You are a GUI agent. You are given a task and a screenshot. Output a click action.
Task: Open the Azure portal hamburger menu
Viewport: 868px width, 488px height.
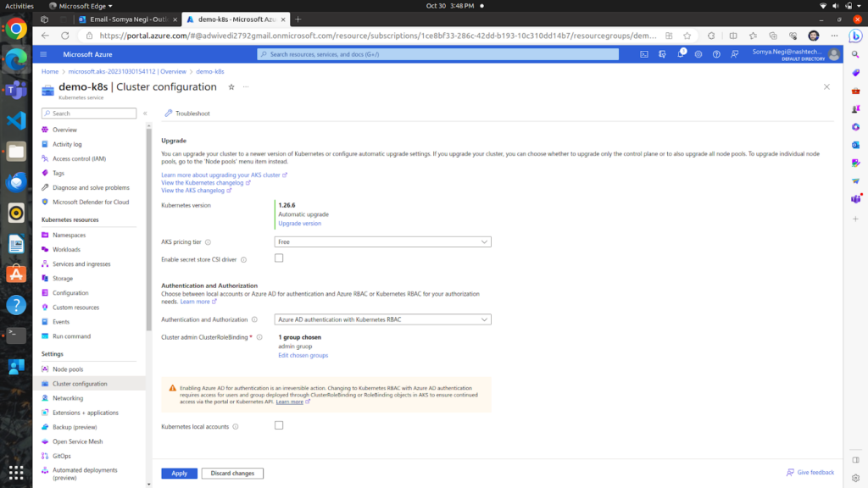(x=43, y=54)
